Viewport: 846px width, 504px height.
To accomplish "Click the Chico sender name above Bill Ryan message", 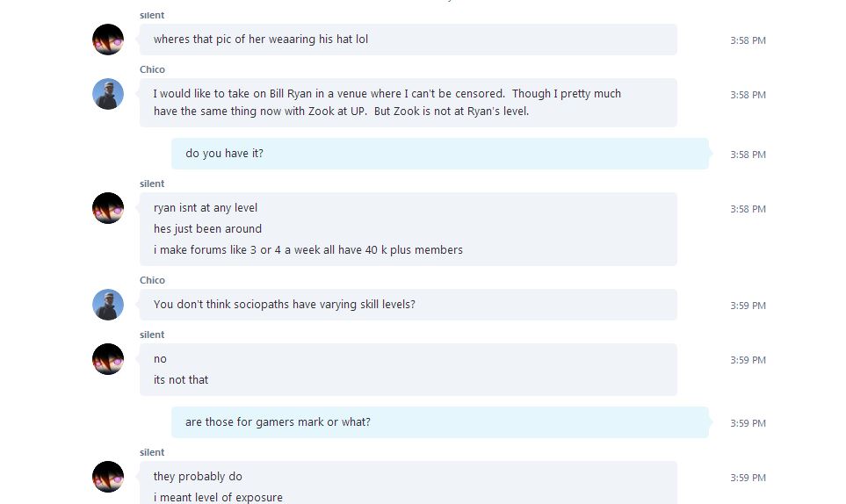I will 152,69.
